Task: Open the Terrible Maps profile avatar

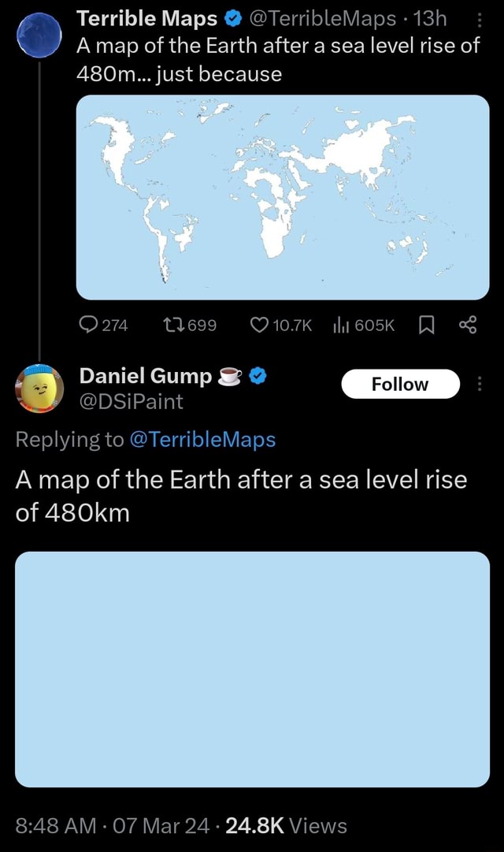Action: [x=38, y=35]
